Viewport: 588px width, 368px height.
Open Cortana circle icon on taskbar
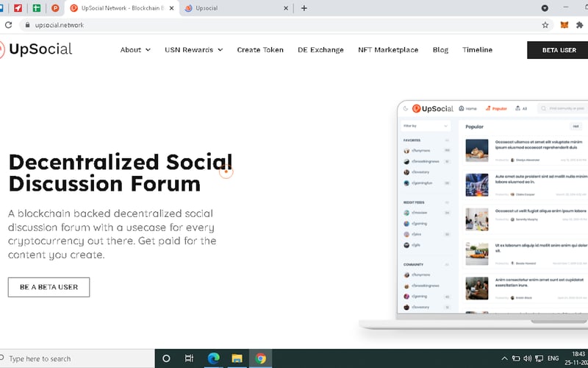click(166, 358)
